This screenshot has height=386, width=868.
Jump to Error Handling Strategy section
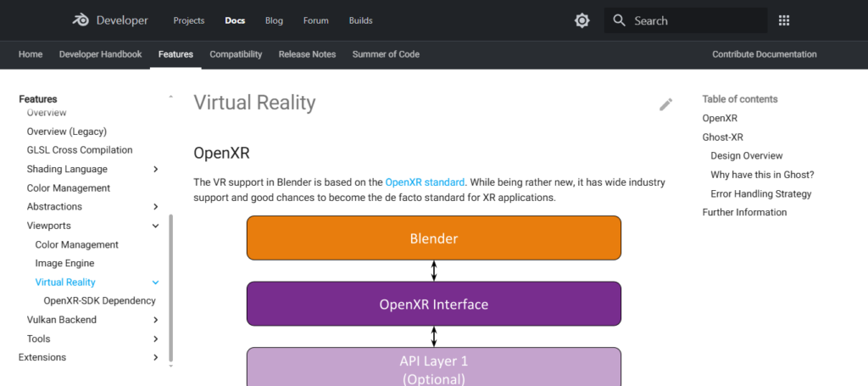coord(761,193)
